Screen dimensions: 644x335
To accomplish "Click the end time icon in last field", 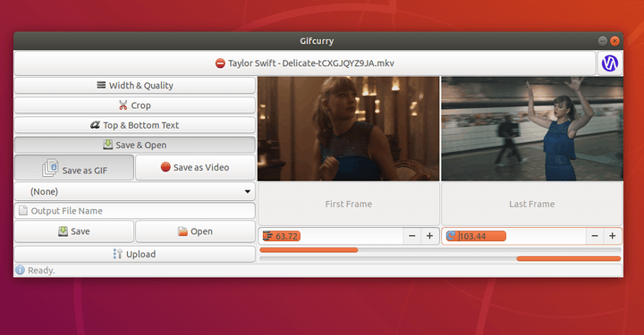I will 451,236.
